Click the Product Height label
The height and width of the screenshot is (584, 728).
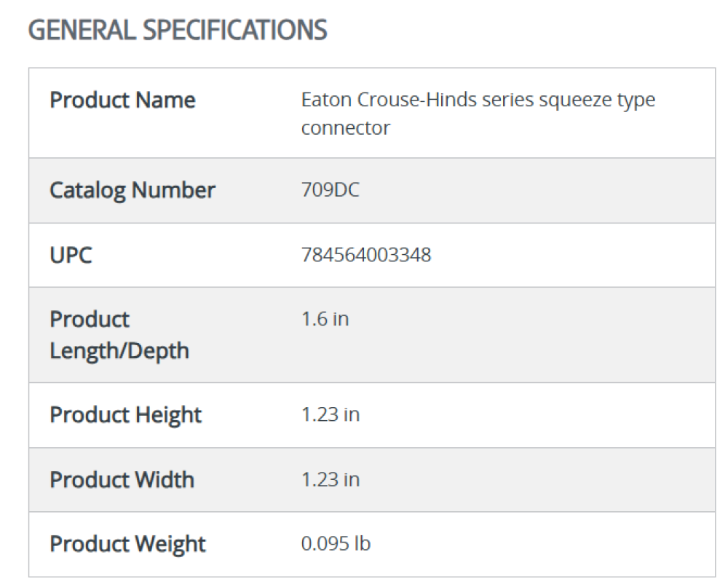tap(125, 414)
